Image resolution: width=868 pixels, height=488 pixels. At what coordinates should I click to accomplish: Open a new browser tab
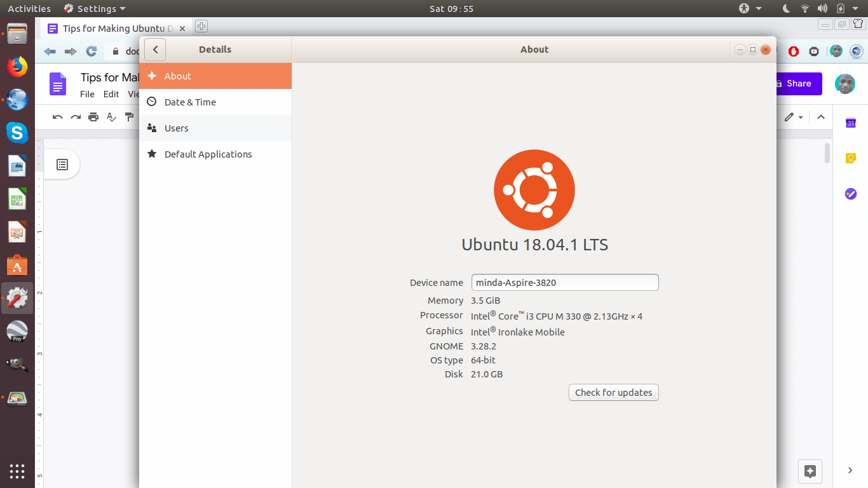(x=201, y=26)
